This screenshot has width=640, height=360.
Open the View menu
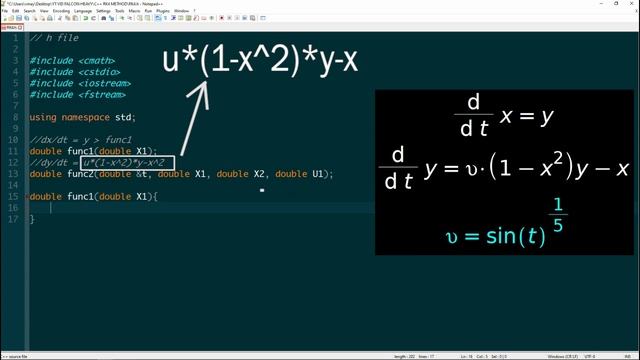click(44, 11)
